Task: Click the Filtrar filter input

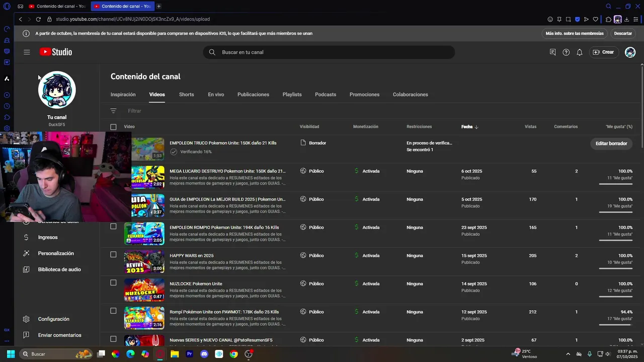Action: tap(134, 111)
